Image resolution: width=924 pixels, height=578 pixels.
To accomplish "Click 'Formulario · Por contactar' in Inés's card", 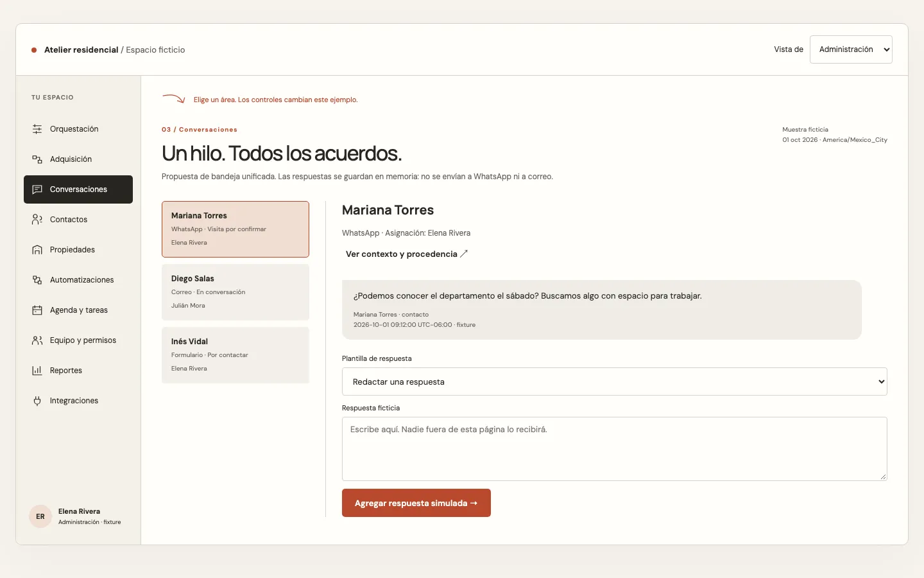I will [x=209, y=355].
